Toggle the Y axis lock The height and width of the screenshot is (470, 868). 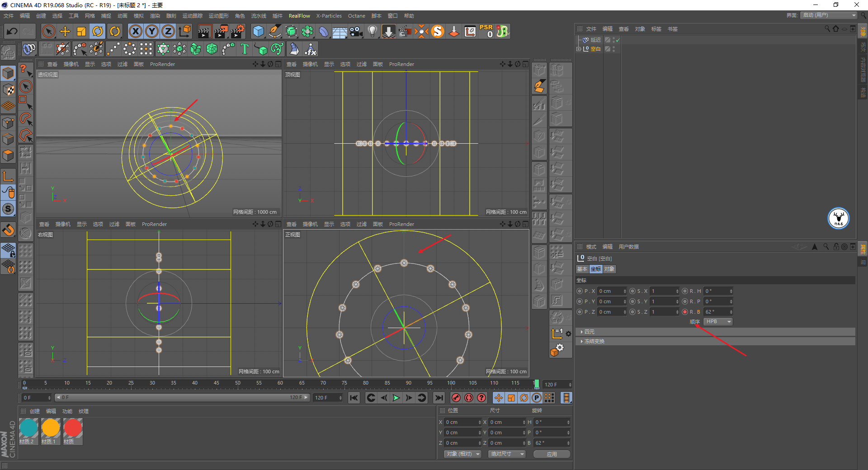(152, 31)
